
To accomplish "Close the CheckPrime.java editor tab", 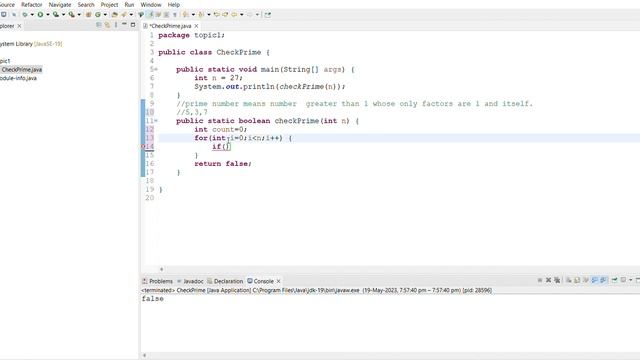I will point(196,26).
